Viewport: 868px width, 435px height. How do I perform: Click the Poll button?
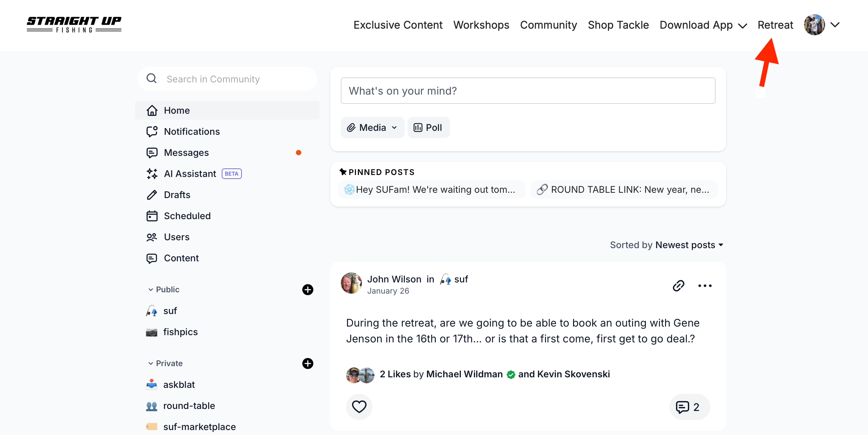[428, 128]
